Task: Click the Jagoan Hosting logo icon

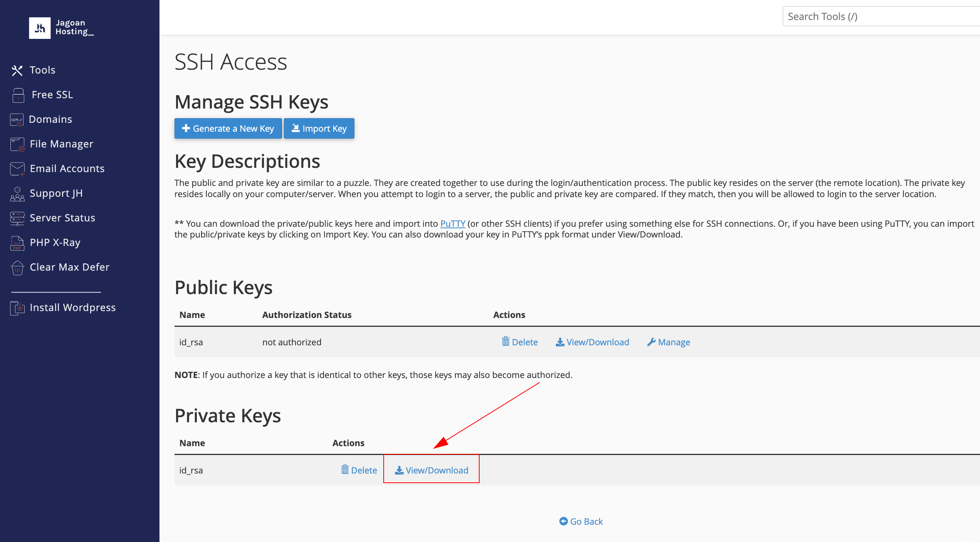Action: (x=40, y=28)
